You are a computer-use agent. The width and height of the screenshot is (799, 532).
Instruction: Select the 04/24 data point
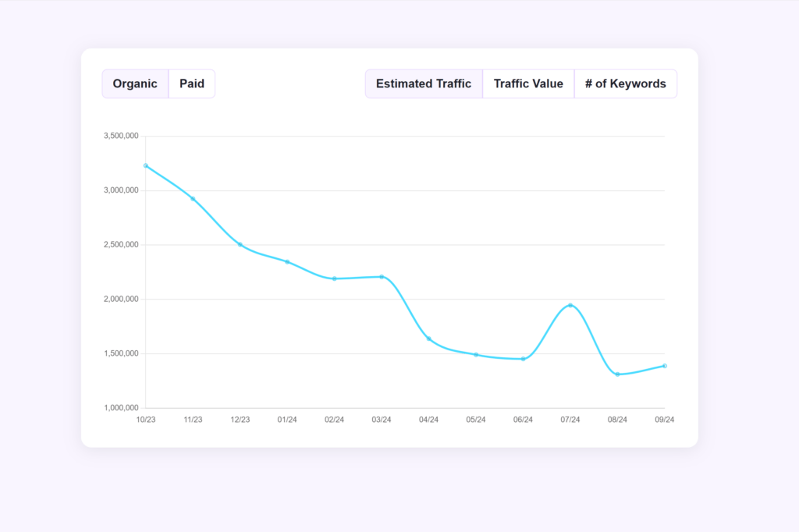(x=428, y=339)
